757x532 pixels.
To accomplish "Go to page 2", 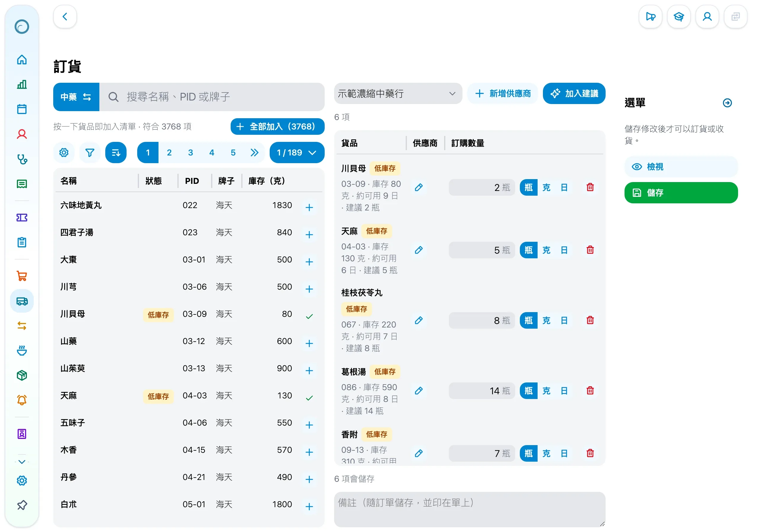I will 169,153.
